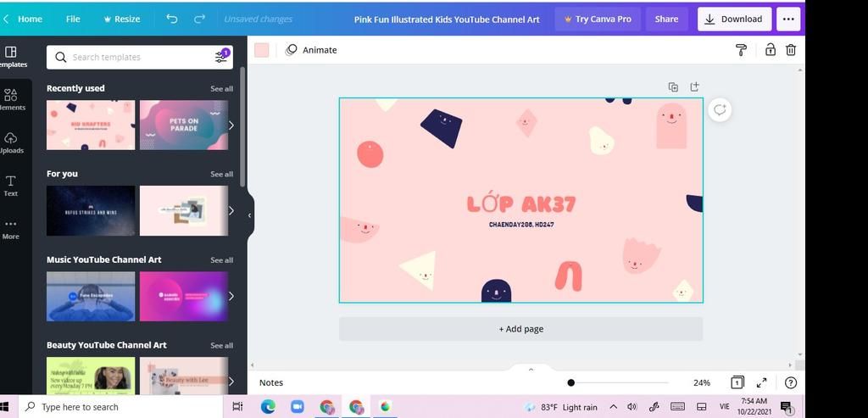Screen dimensions: 868x418
Task: Select the Beauty with Lee template thumbnail
Action: coord(184,376)
